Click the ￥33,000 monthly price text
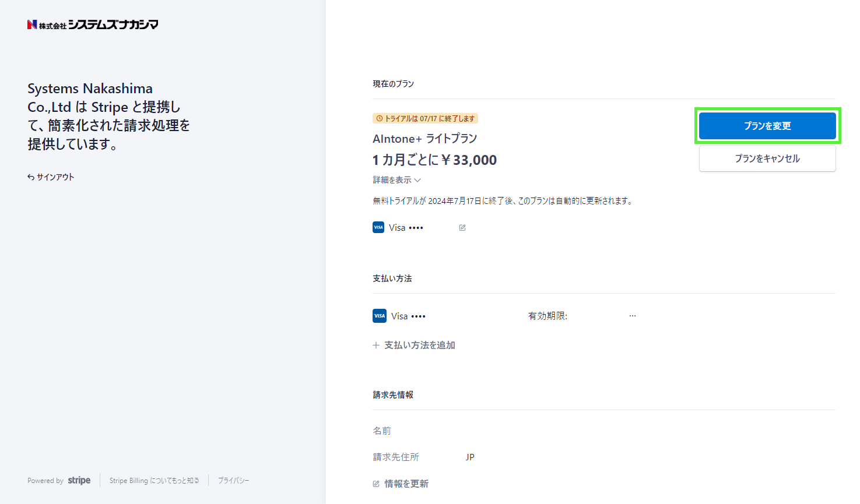This screenshot has width=860, height=504. pos(469,160)
